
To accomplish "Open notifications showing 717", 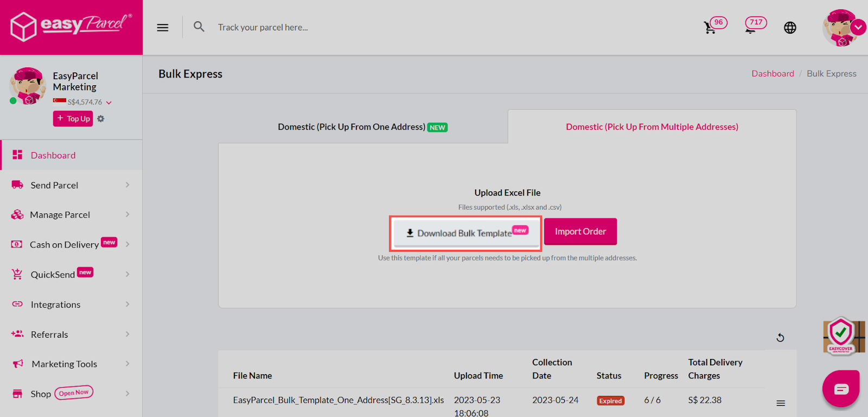I will coord(755,26).
